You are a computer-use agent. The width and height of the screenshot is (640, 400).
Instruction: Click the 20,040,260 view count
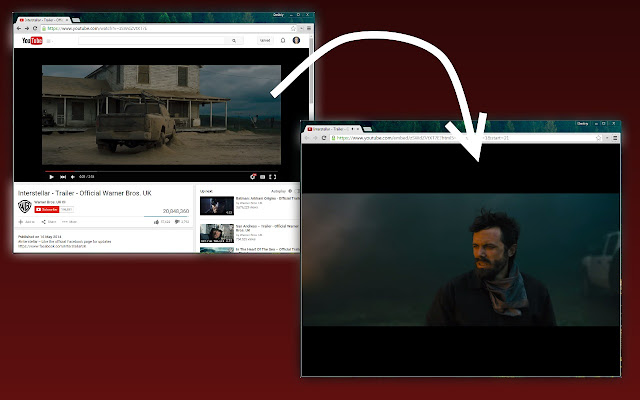coord(176,211)
